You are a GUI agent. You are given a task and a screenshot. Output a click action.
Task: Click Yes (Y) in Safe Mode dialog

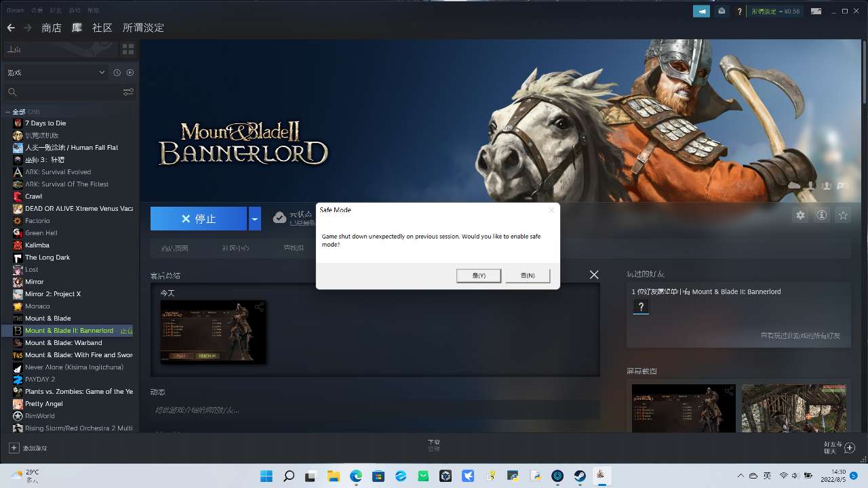[x=479, y=275]
